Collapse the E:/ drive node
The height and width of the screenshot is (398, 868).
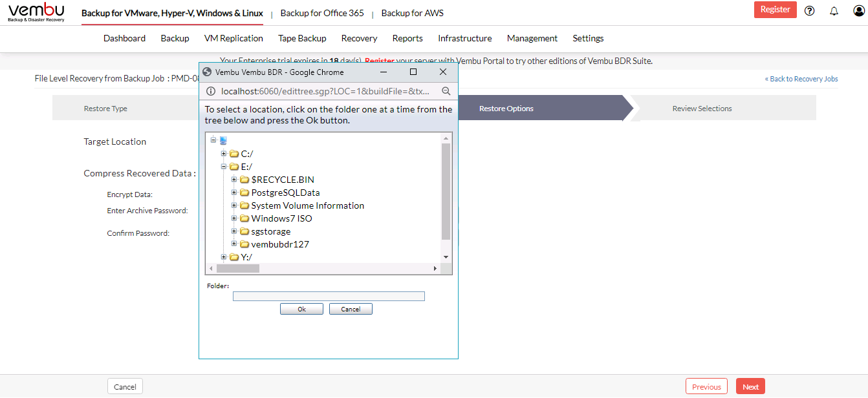click(224, 167)
